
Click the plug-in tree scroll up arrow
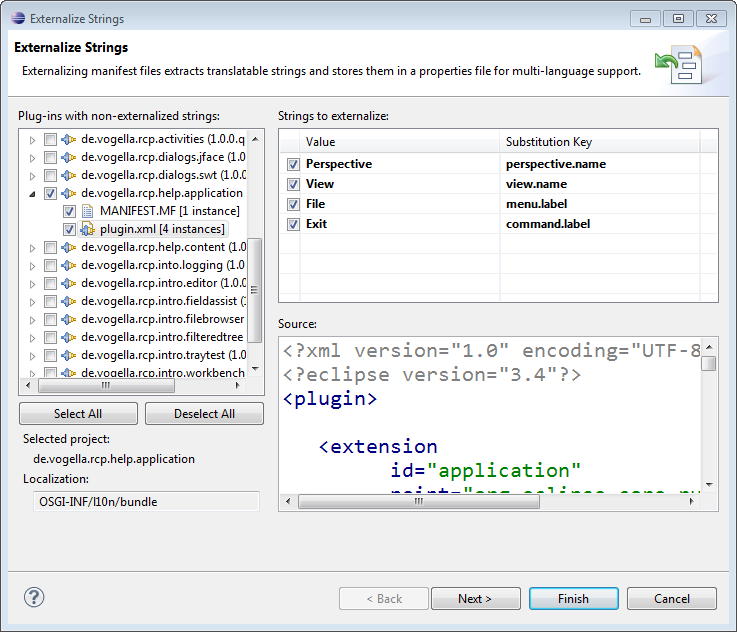255,139
